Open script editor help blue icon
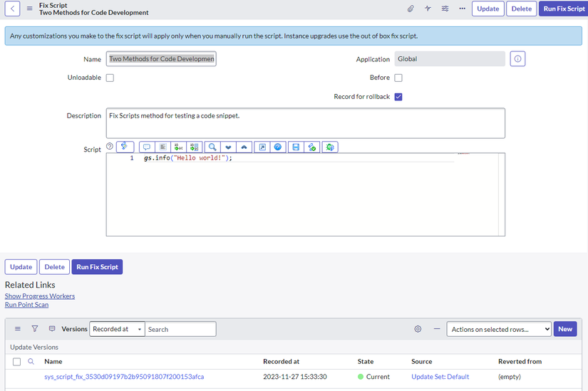 [278, 147]
